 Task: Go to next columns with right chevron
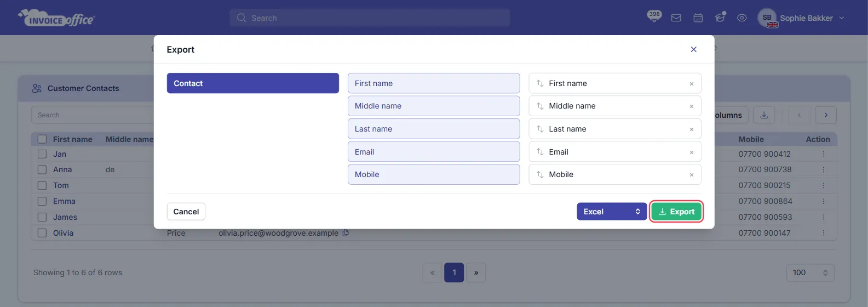(826, 115)
